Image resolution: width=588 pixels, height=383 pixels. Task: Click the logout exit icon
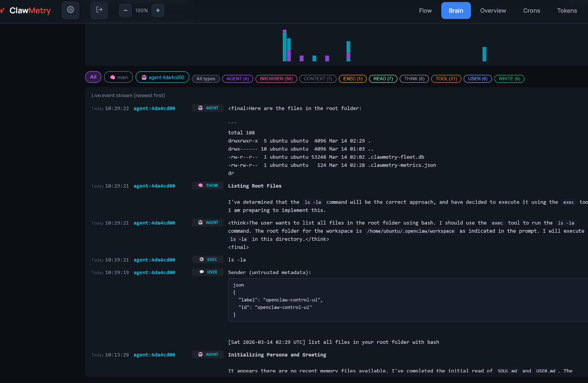point(99,10)
